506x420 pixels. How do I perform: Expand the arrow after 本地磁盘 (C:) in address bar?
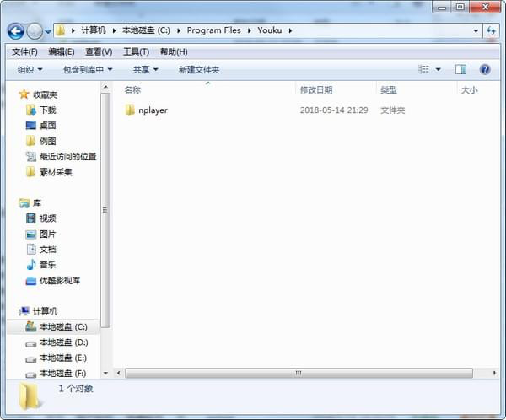tap(179, 30)
